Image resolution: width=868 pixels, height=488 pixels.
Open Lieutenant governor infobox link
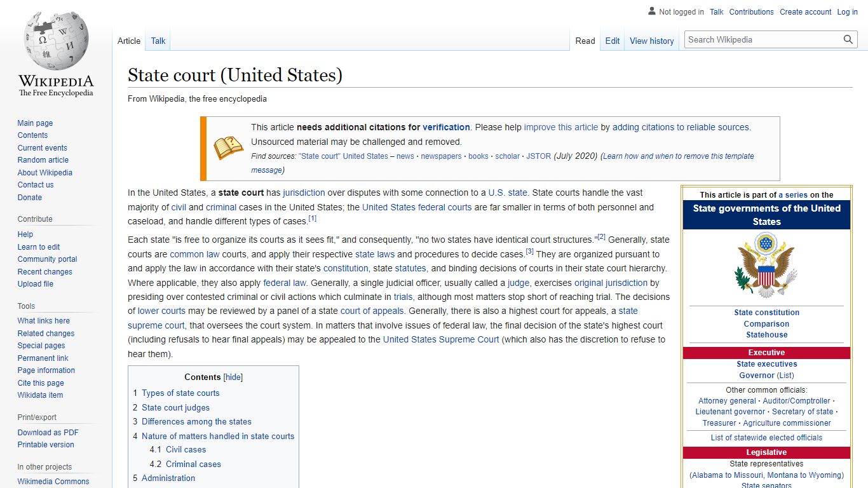pyautogui.click(x=730, y=412)
